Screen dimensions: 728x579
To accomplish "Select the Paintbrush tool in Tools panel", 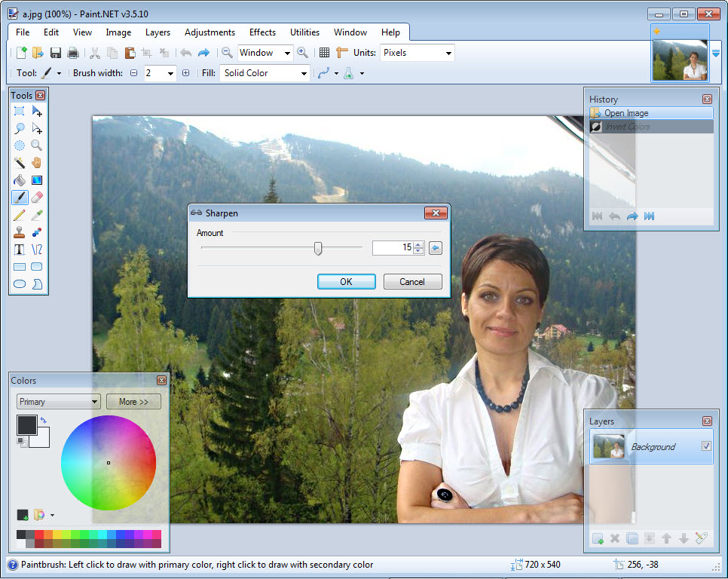I will pos(20,198).
